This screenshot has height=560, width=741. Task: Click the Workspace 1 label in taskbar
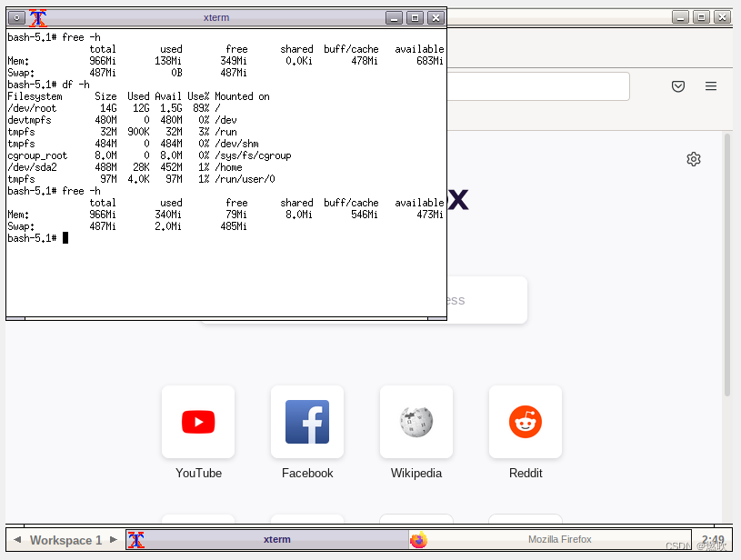click(x=65, y=540)
